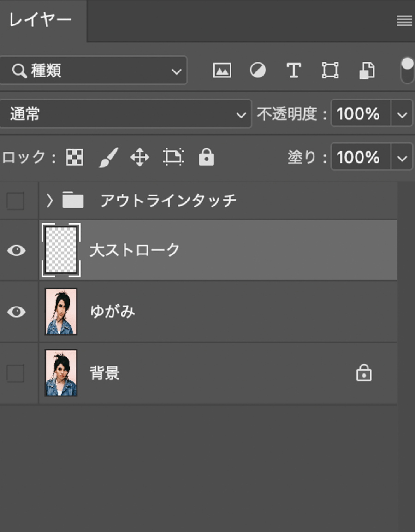
Task: Open the Layers panel hamburger menu
Action: pos(404,21)
